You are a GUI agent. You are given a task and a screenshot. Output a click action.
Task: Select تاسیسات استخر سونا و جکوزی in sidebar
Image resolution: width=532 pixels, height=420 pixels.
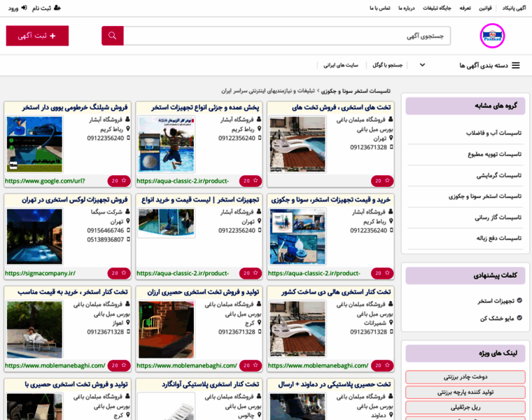[485, 197]
